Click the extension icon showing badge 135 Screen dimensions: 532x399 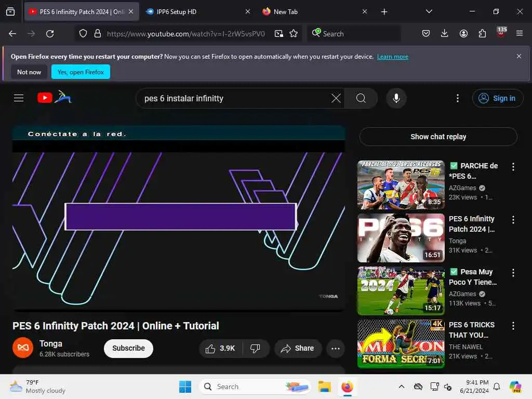click(x=501, y=33)
